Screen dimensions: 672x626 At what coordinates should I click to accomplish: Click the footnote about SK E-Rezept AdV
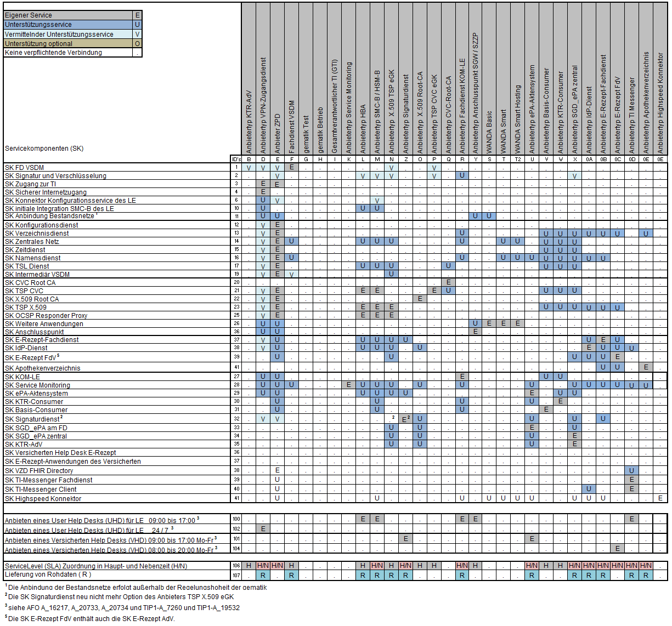click(x=90, y=618)
